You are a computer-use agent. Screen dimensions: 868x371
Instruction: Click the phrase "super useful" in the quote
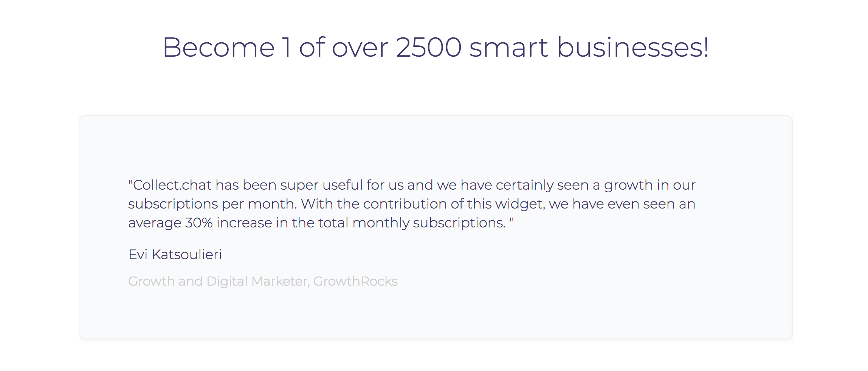click(x=322, y=185)
